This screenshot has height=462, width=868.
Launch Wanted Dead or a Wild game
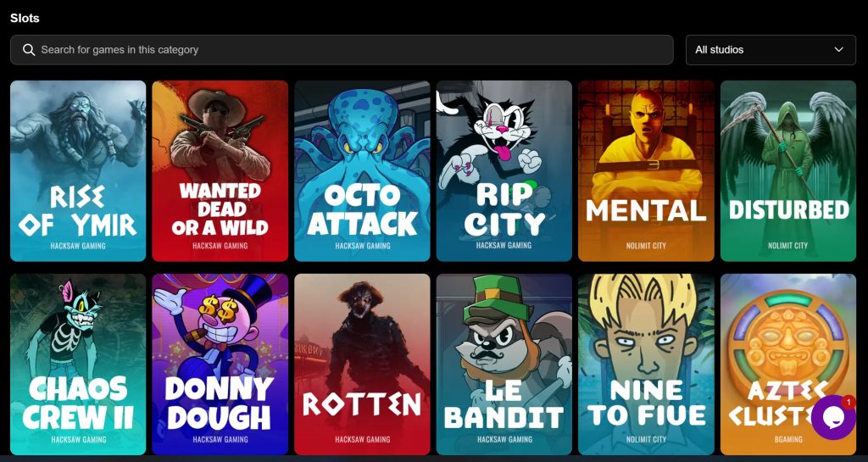(x=220, y=171)
